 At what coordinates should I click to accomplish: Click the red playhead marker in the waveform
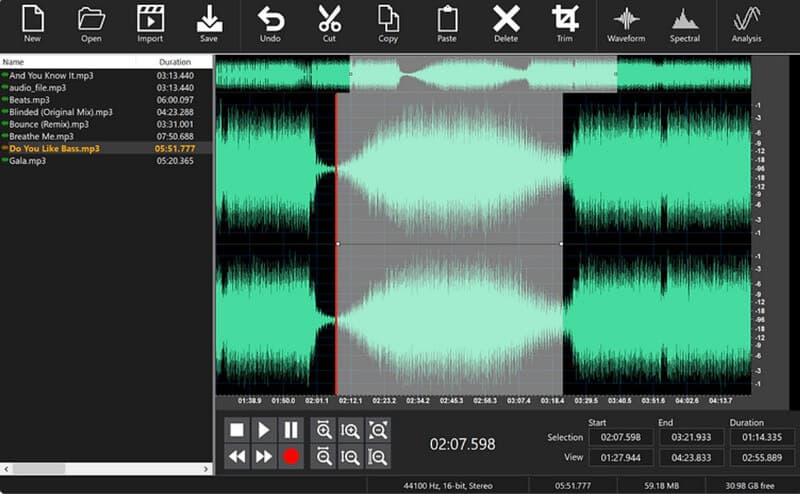click(x=336, y=244)
